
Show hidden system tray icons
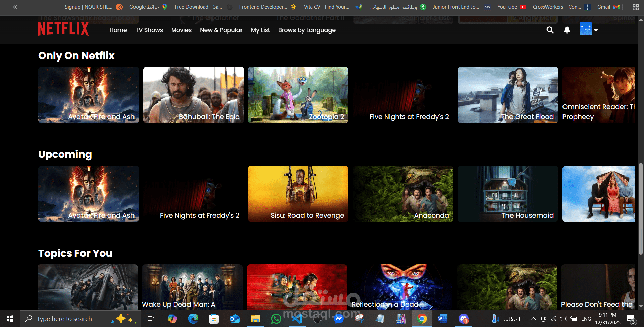coord(533,319)
